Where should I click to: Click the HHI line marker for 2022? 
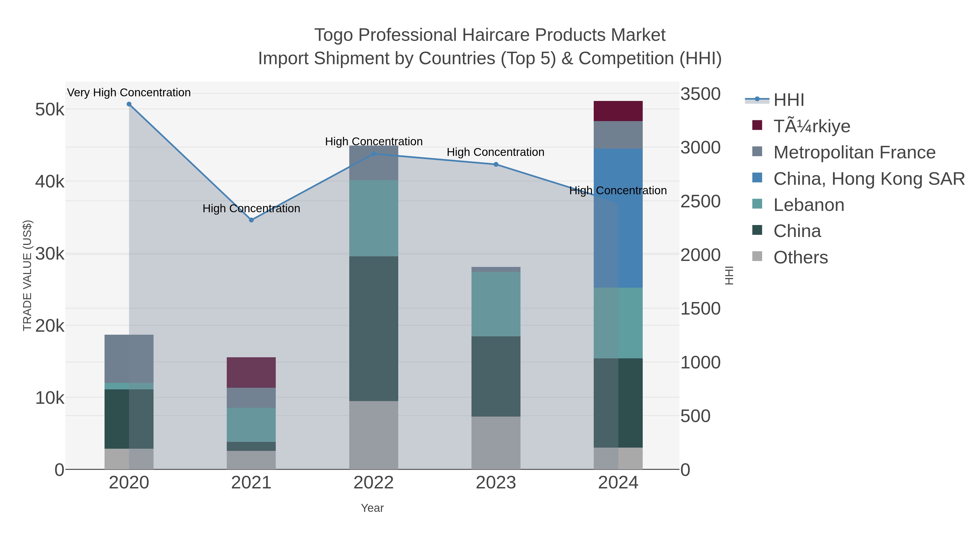[373, 154]
